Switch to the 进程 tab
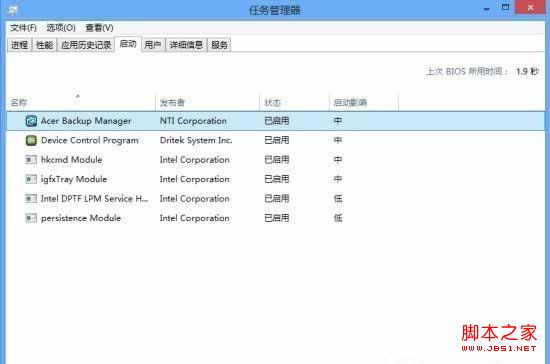This screenshot has width=550, height=364. pos(20,45)
